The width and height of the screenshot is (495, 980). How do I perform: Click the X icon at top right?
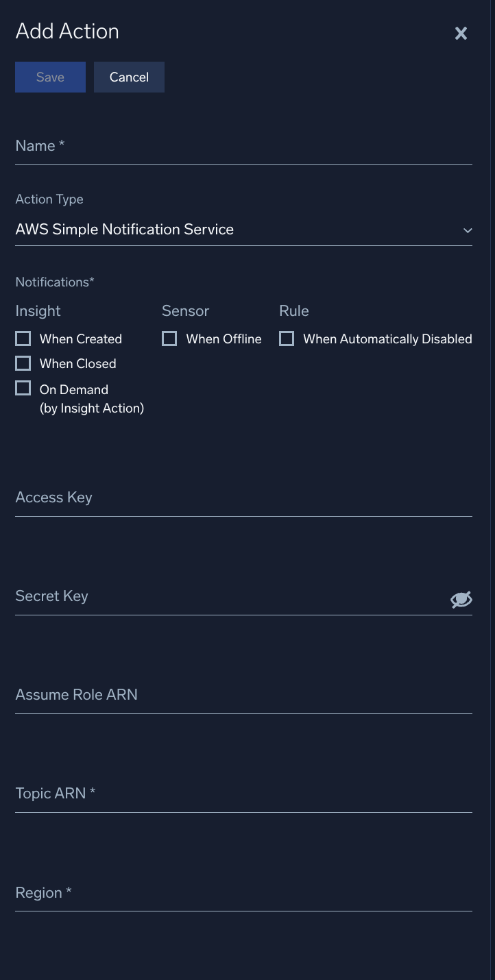click(x=460, y=33)
